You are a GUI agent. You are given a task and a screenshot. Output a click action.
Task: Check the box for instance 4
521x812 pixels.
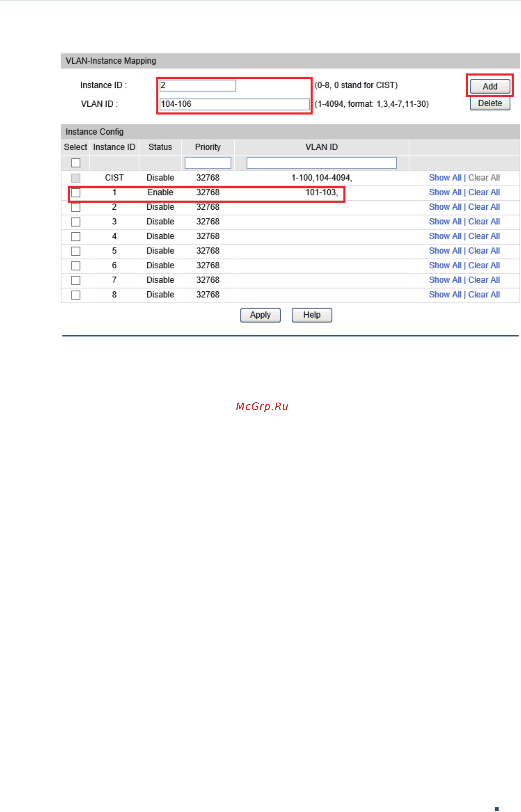pos(76,237)
